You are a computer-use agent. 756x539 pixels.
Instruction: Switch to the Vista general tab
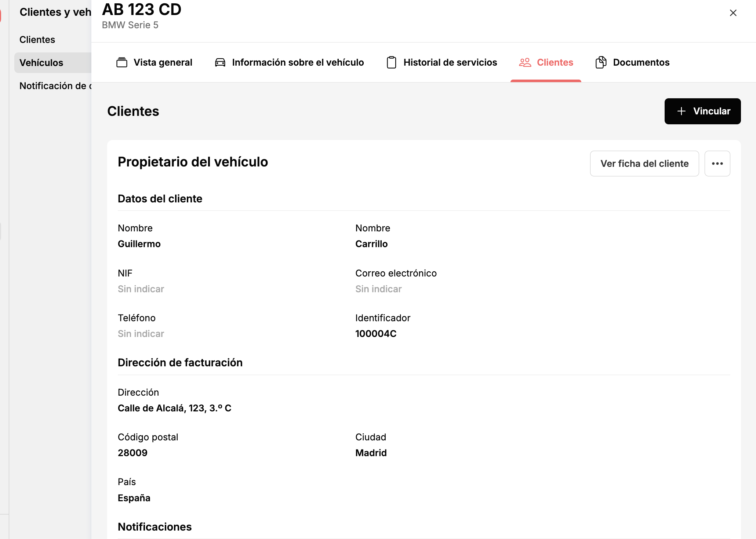[x=155, y=62]
